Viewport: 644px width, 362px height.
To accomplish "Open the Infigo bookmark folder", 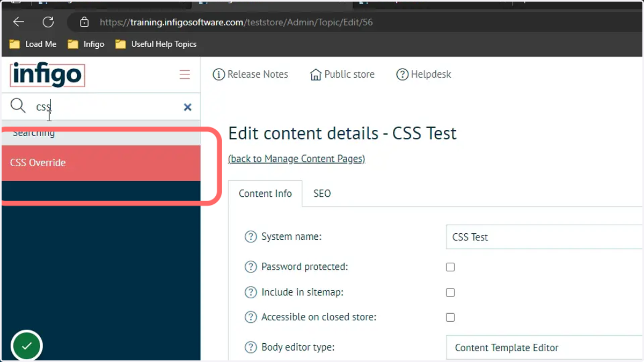I will 86,44.
